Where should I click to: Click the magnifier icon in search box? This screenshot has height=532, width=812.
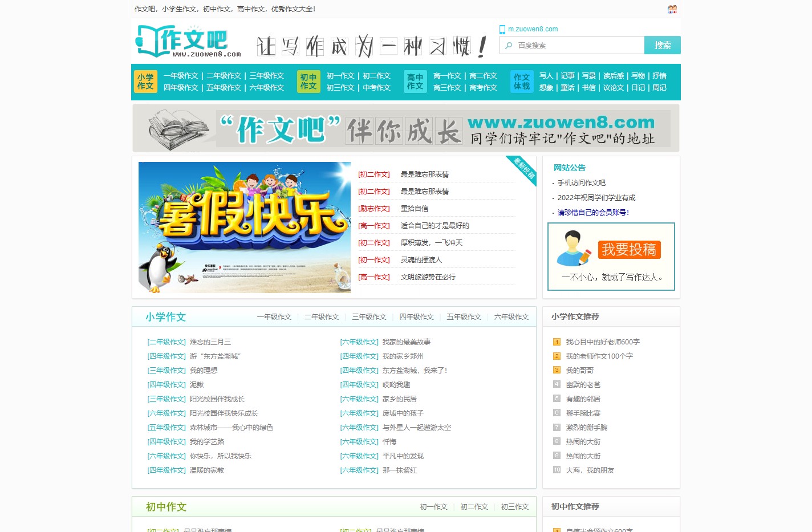(x=509, y=45)
